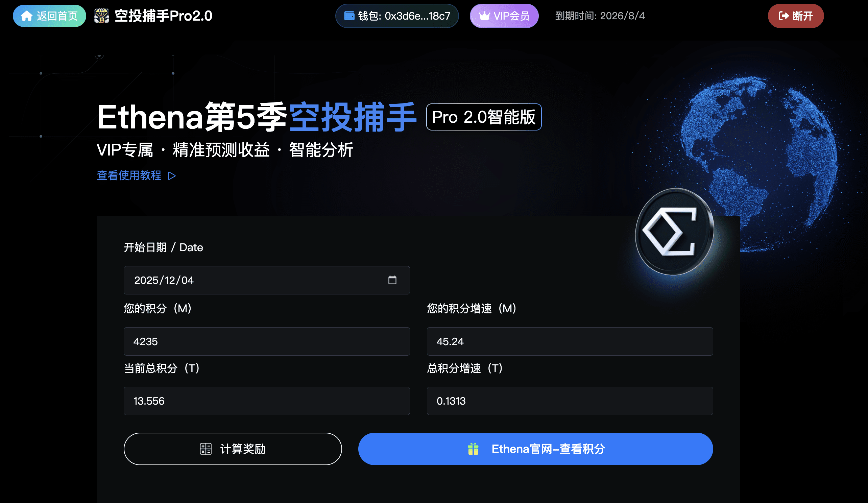Click the exit arrow icon on 断开 button
This screenshot has width=868, height=503.
783,16
